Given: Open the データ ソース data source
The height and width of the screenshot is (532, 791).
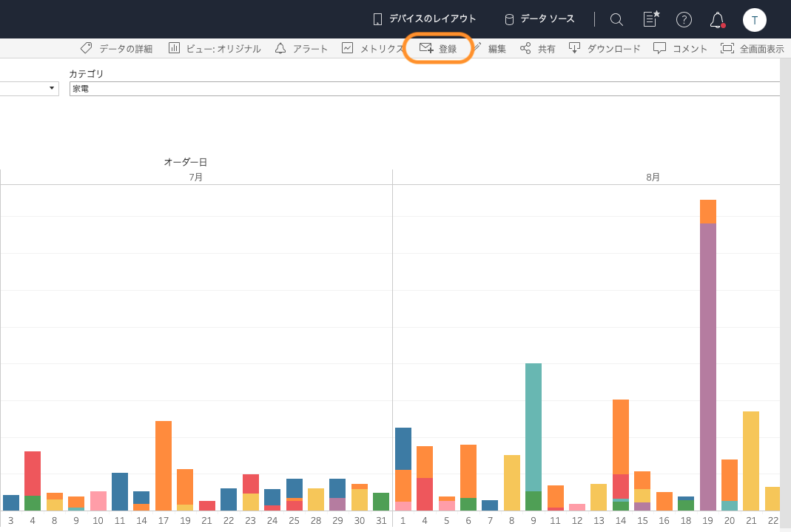Looking at the screenshot, I should tap(539, 19).
